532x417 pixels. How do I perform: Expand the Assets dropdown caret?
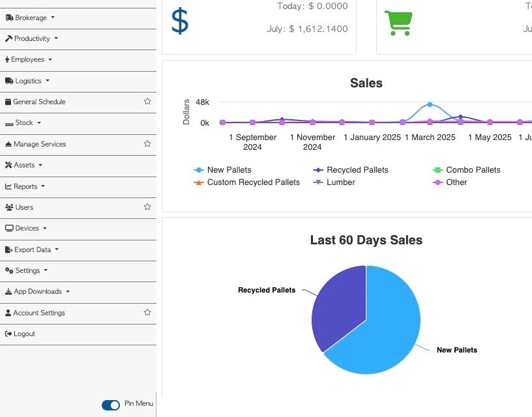[40, 165]
